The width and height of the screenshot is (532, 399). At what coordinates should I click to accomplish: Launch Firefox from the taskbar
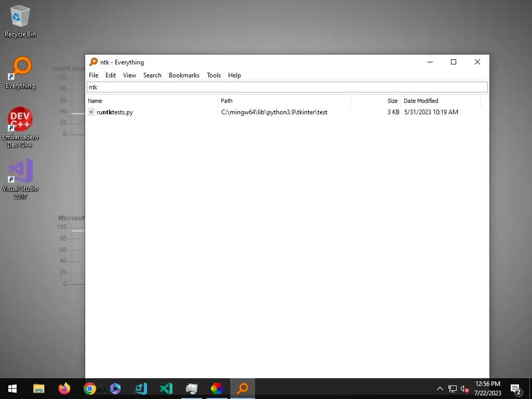64,389
